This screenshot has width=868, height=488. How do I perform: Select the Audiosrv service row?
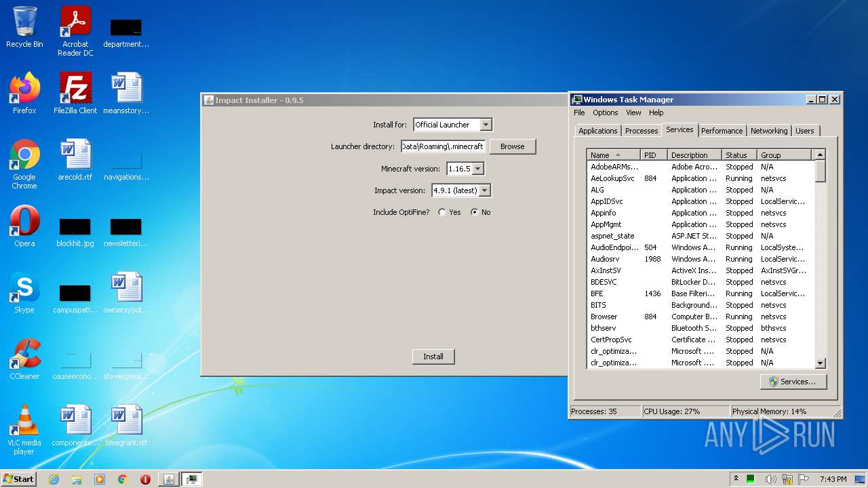pos(700,259)
